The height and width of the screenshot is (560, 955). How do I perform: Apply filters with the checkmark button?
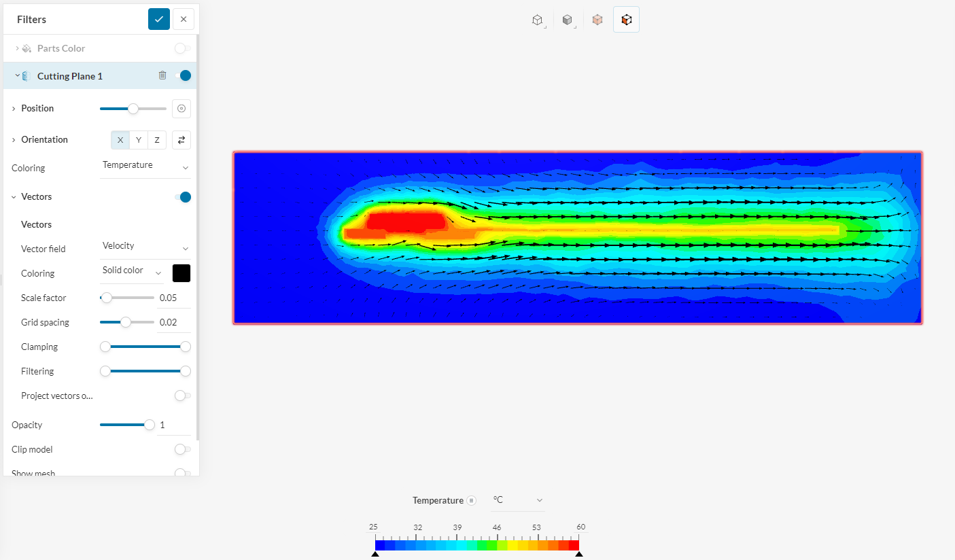click(x=159, y=19)
